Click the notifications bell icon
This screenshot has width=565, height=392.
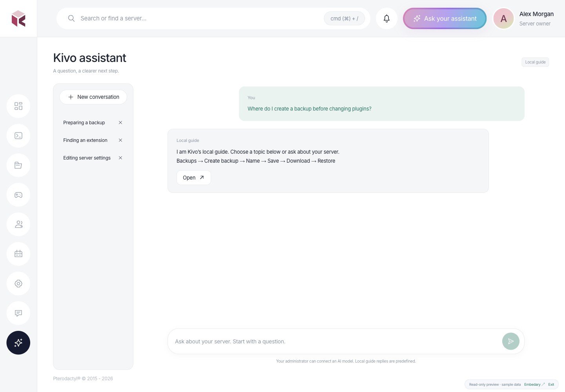tap(386, 18)
